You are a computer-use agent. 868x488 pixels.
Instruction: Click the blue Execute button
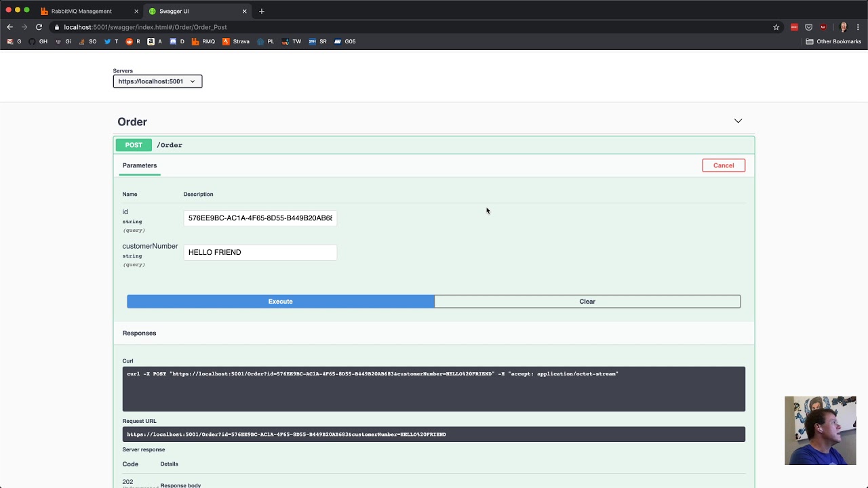point(281,302)
